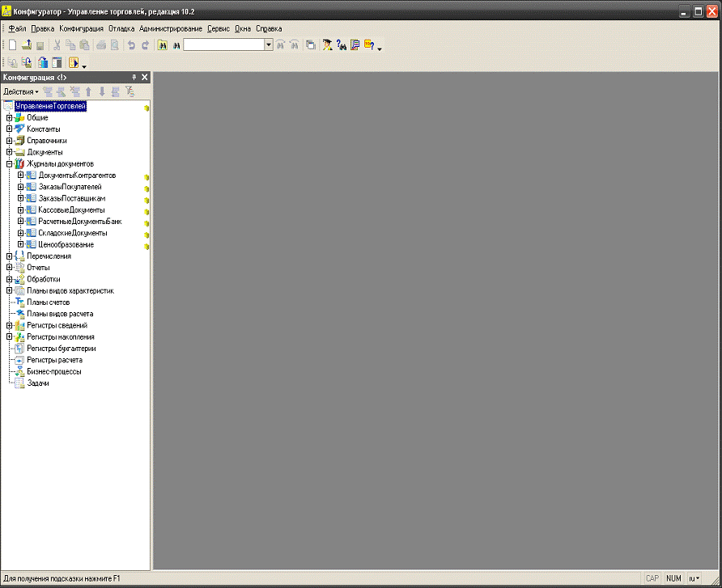Click in the toolbar search input field
This screenshot has width=722, height=588.
click(x=223, y=44)
